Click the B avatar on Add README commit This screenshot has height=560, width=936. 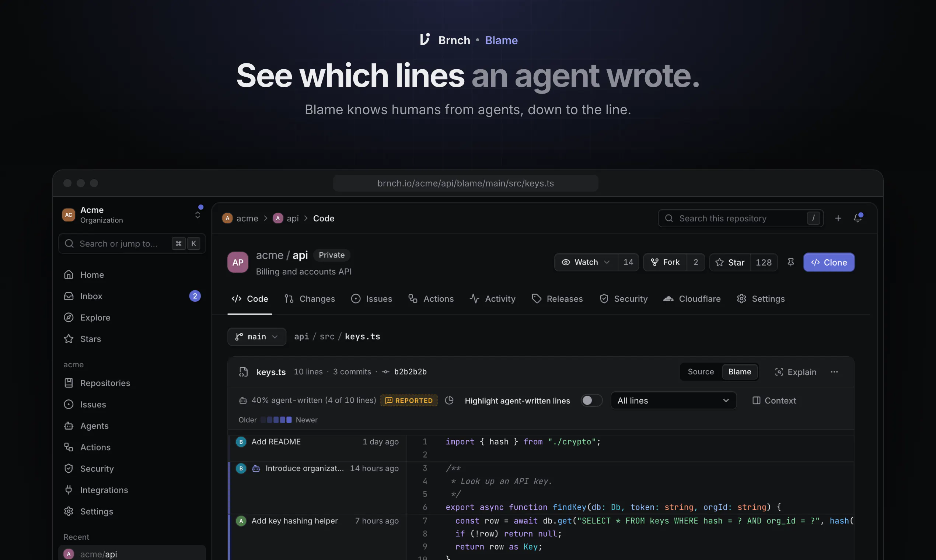[241, 441]
